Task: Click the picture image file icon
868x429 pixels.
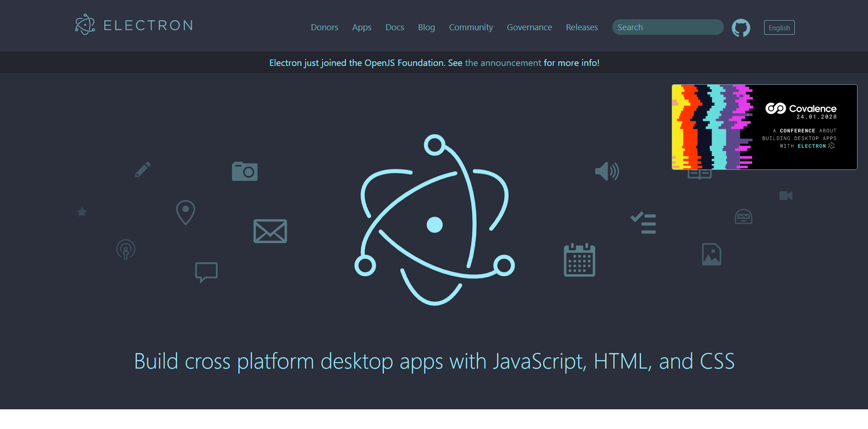Action: (712, 254)
